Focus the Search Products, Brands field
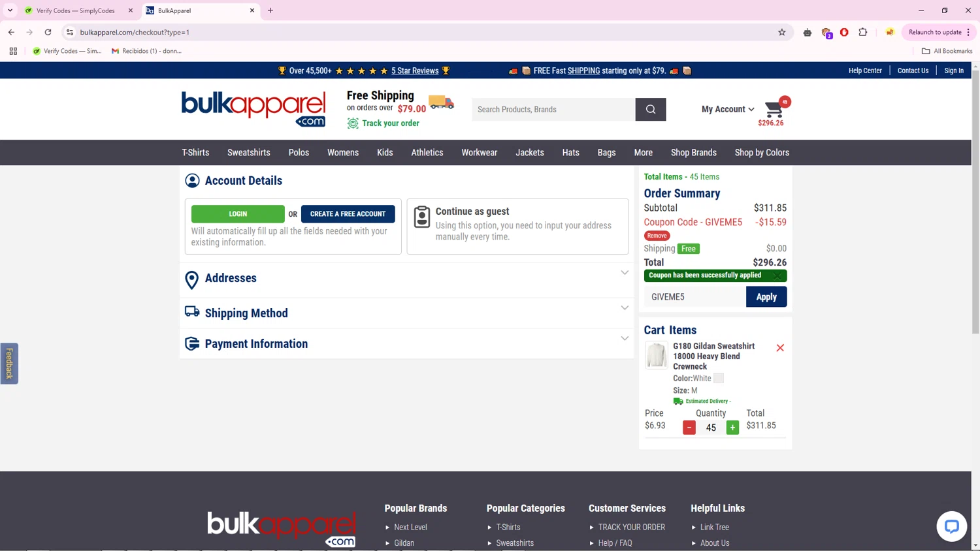This screenshot has width=980, height=551. pyautogui.click(x=553, y=110)
